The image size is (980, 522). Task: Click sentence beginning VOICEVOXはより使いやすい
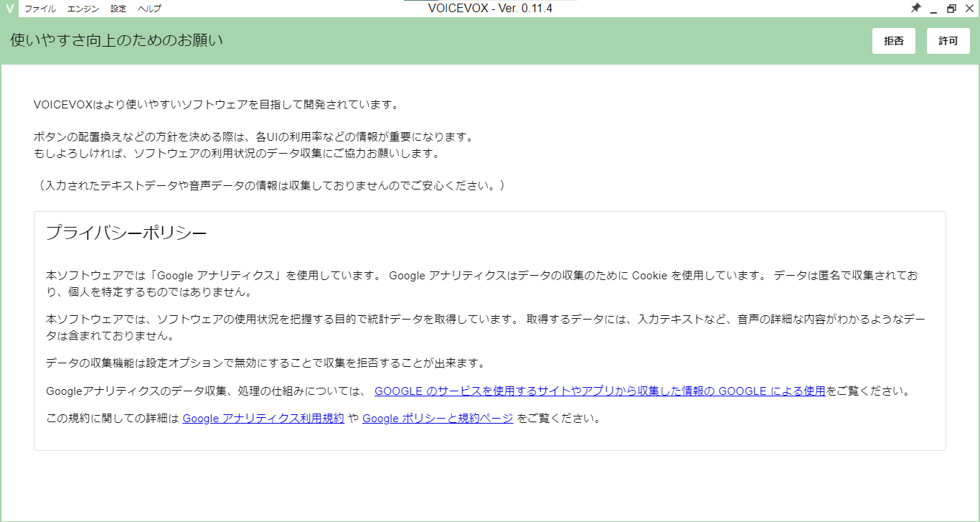[215, 105]
